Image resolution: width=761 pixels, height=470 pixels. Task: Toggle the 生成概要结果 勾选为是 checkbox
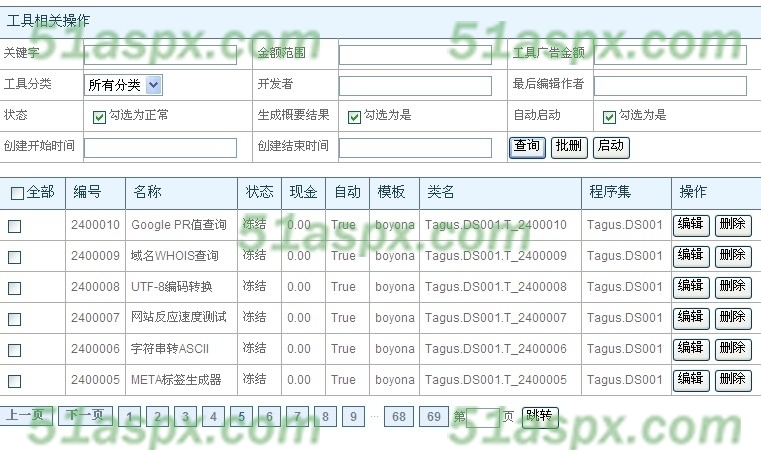(x=354, y=117)
